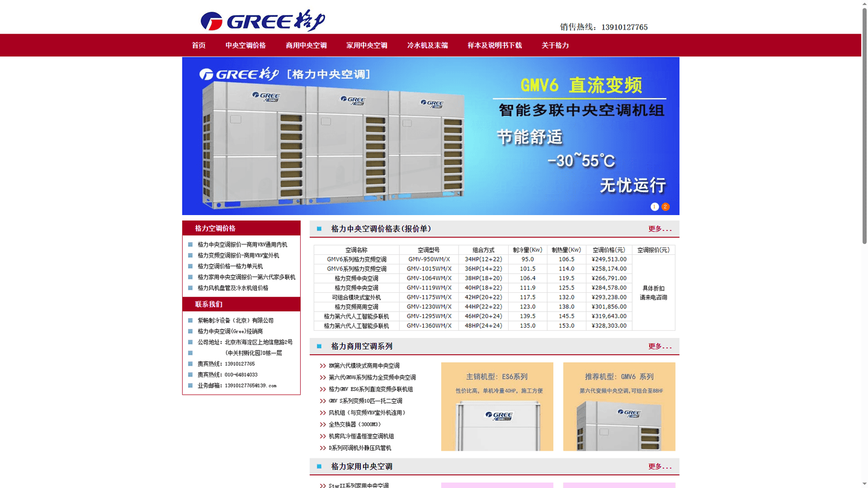
Task: Click 业务邮箱 13910127765@139.com line
Action: (x=237, y=386)
